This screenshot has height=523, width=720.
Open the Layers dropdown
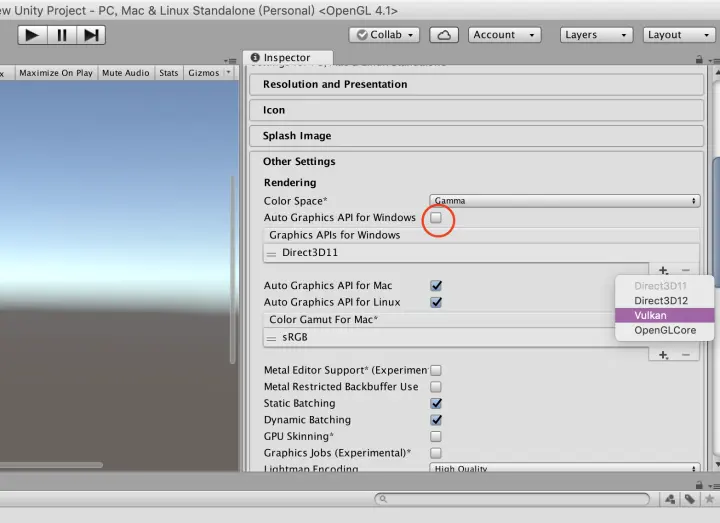596,35
